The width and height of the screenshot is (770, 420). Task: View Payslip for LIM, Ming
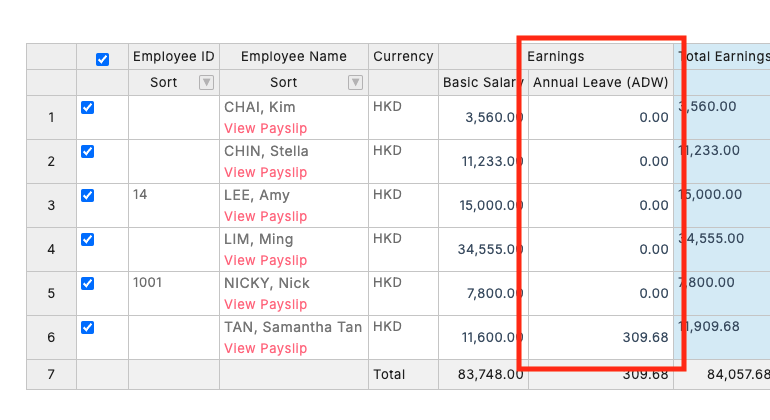[265, 260]
